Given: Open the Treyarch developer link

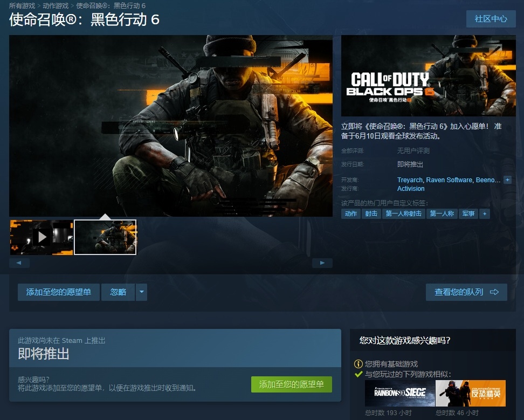Looking at the screenshot, I should click(x=410, y=180).
